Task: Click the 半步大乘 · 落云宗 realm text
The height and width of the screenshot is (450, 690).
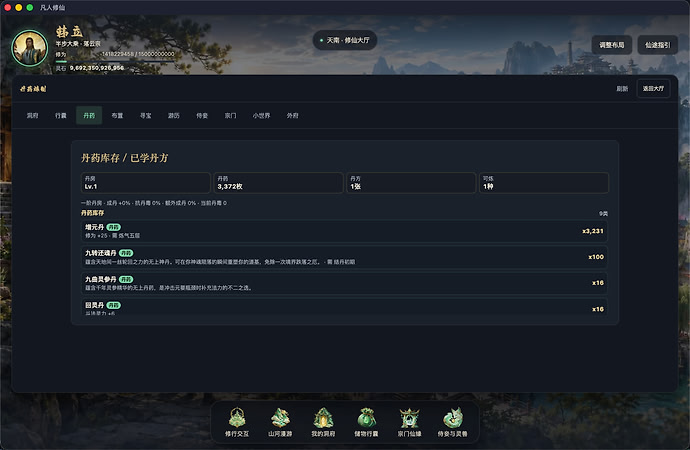Action: click(78, 44)
